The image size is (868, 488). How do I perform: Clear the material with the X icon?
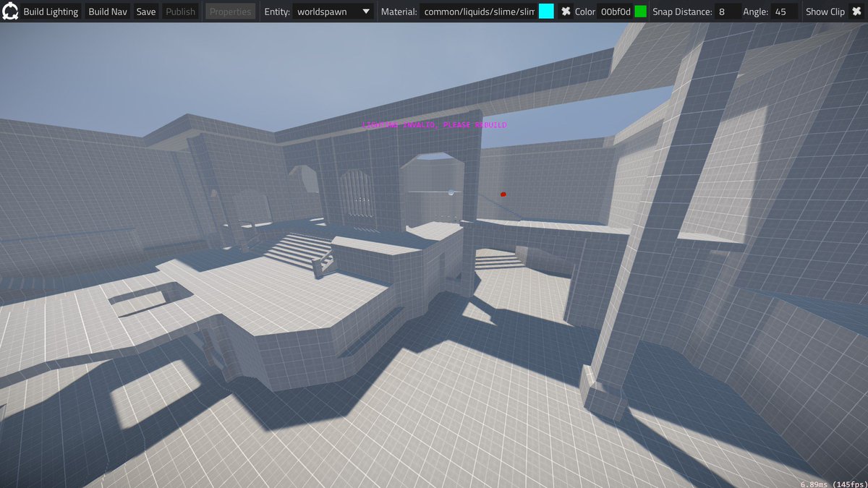[x=566, y=12]
